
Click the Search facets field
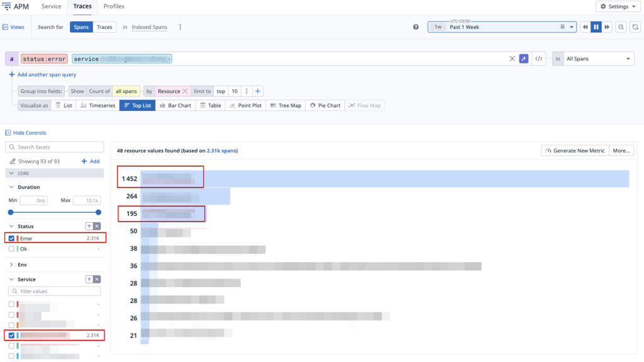(x=55, y=147)
